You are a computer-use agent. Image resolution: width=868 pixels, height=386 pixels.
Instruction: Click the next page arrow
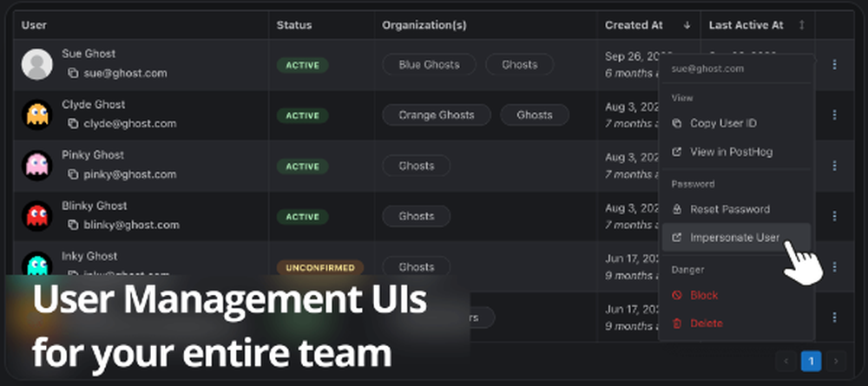point(836,362)
